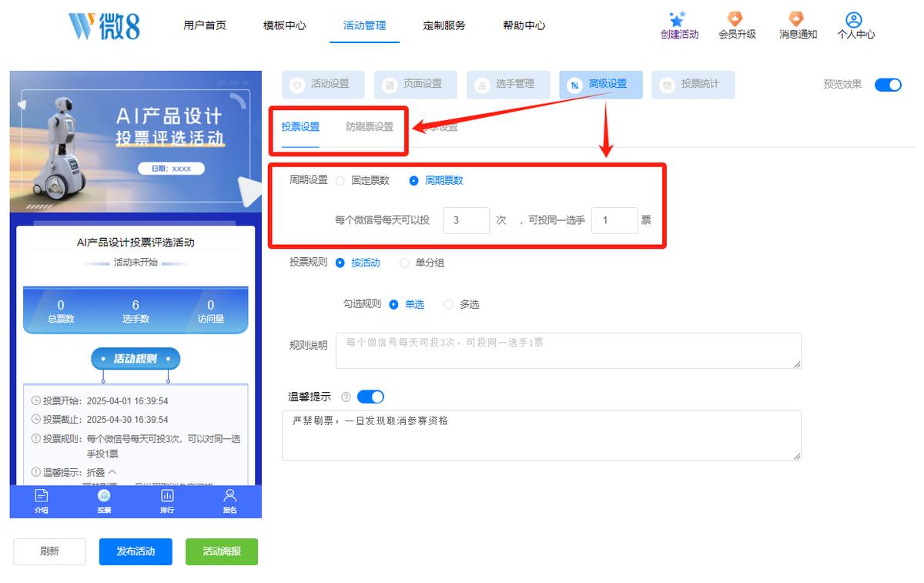Screen dimensions: 924x583
Task: Click the clock icon beside 投票开始
Action: (35, 400)
